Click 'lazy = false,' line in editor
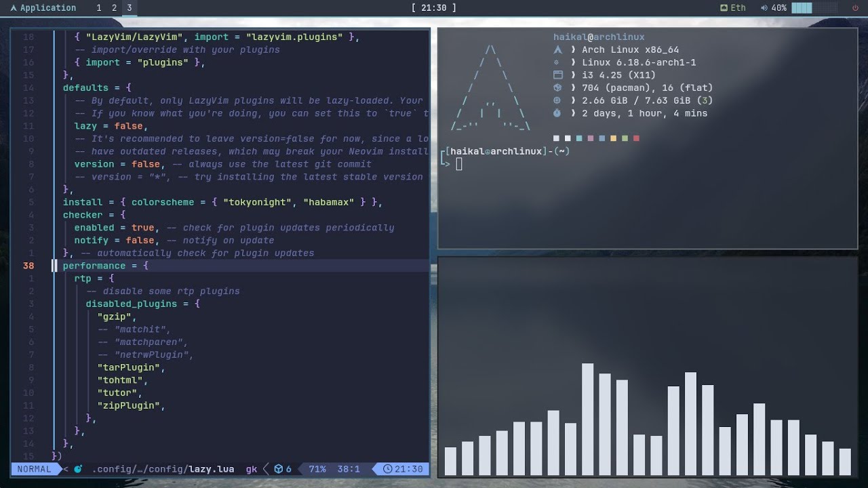Image resolution: width=868 pixels, height=488 pixels. pyautogui.click(x=111, y=126)
